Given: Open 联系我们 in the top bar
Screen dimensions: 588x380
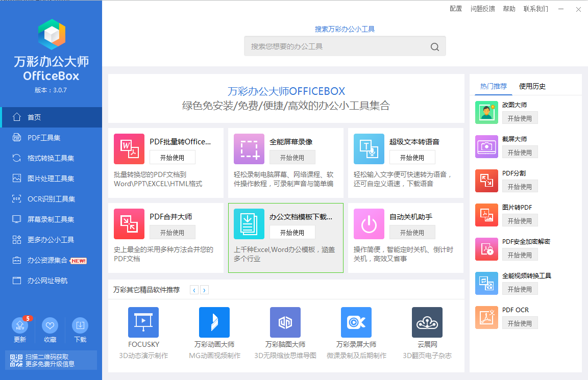Looking at the screenshot, I should 535,9.
